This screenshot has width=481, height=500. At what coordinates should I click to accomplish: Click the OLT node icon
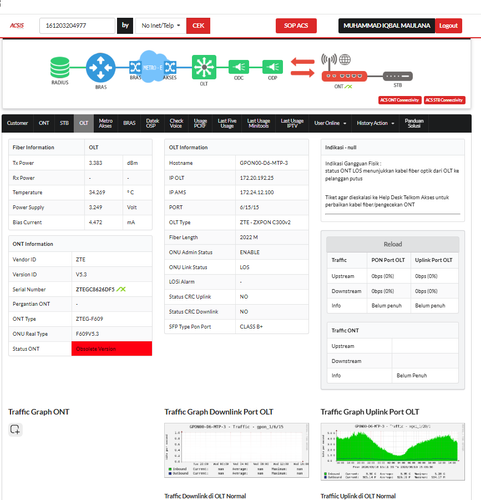[x=204, y=67]
